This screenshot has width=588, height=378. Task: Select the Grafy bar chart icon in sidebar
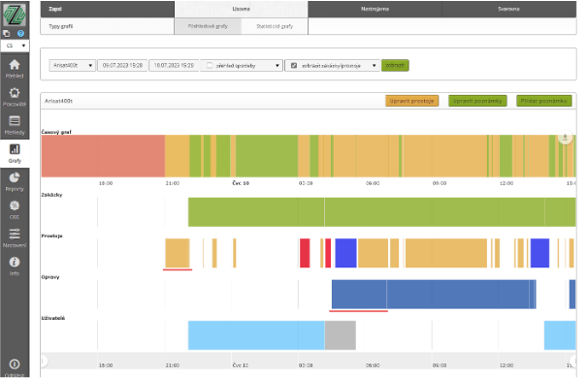click(15, 149)
